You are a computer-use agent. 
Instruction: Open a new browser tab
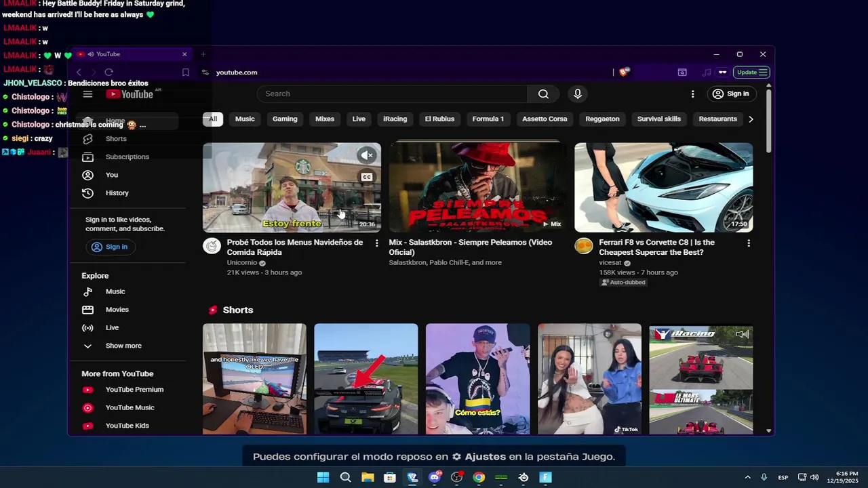point(203,54)
